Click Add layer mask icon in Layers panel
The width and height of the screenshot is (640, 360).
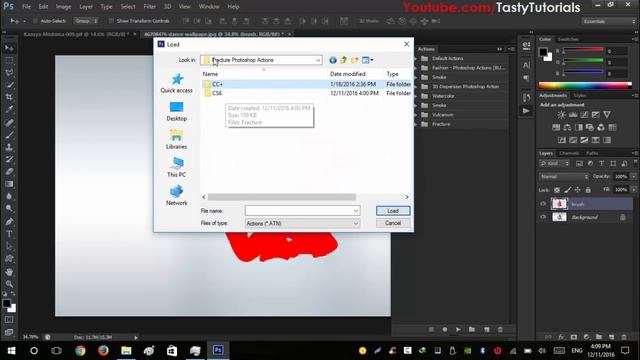tap(574, 337)
